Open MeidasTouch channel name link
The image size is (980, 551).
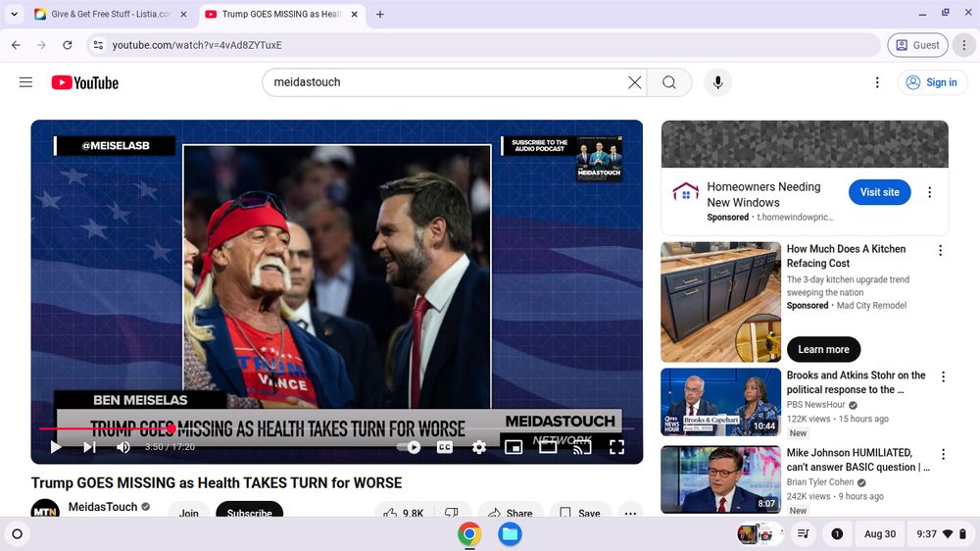(x=103, y=507)
